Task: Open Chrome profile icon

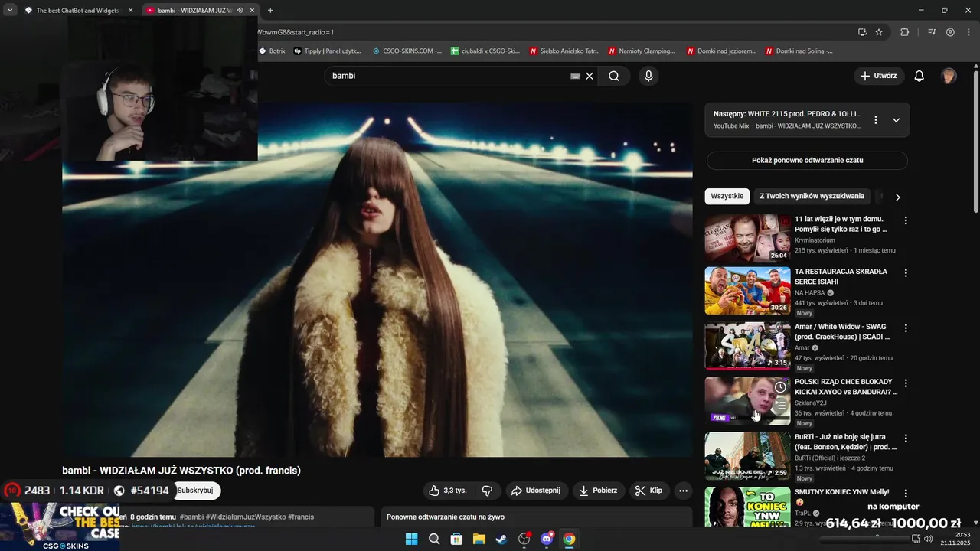Action: pos(950,32)
